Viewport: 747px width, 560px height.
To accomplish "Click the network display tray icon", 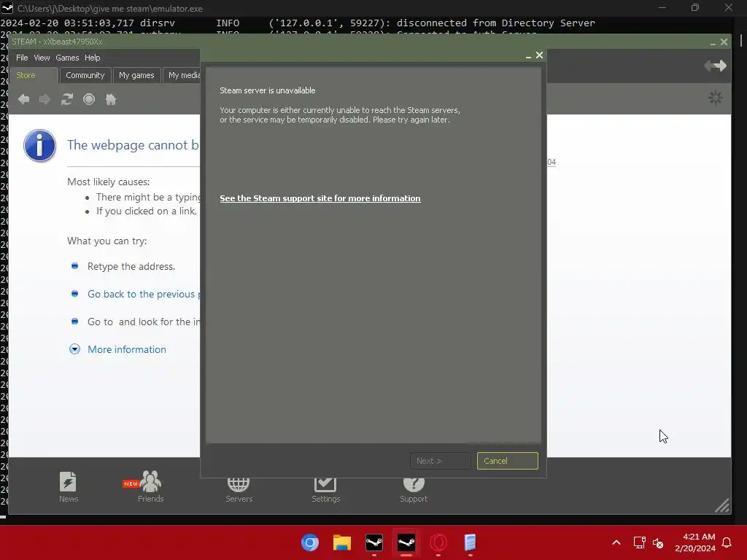I will (x=639, y=542).
